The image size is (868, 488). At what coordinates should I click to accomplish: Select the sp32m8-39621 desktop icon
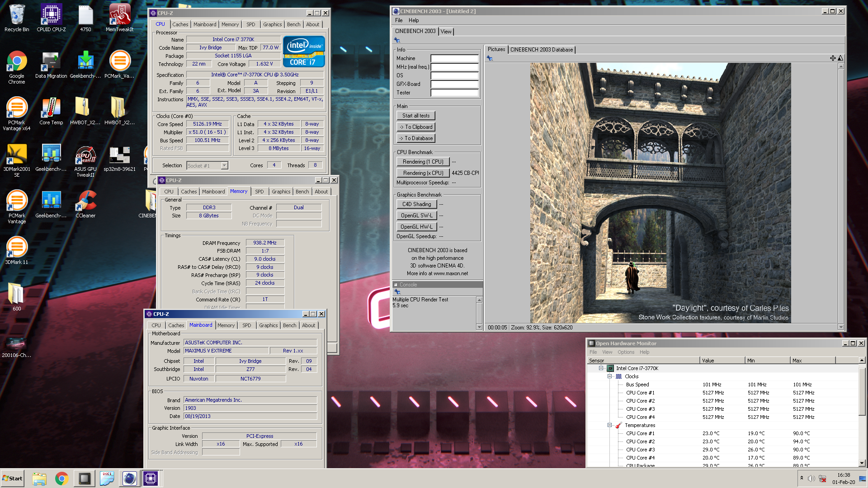pyautogui.click(x=120, y=158)
